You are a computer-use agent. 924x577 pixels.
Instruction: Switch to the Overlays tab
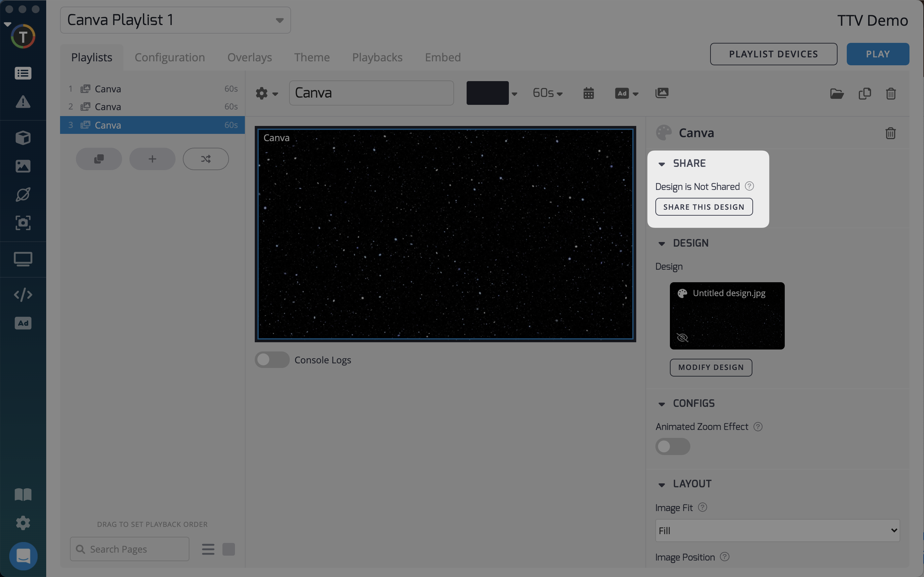coord(249,57)
